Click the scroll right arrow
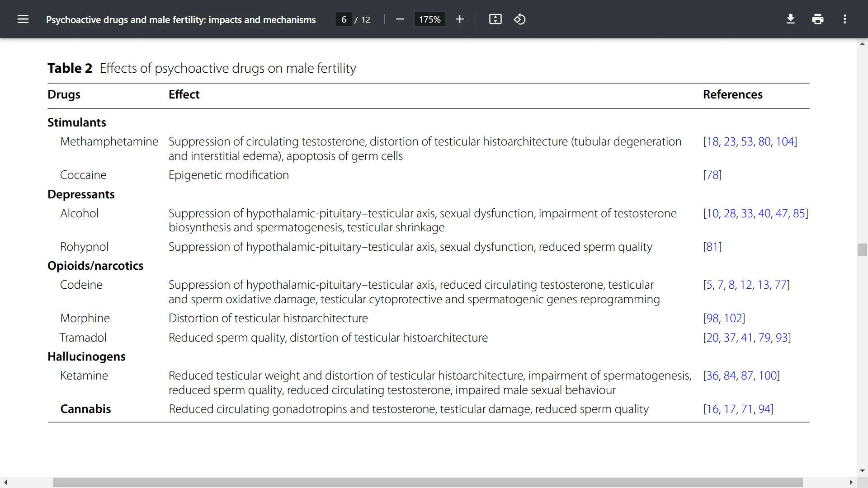The height and width of the screenshot is (488, 868). tap(851, 483)
